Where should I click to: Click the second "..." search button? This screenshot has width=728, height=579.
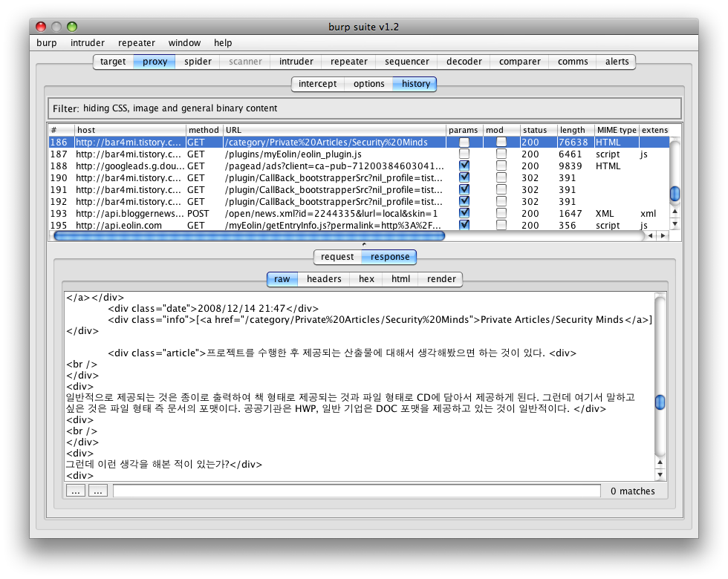98,491
